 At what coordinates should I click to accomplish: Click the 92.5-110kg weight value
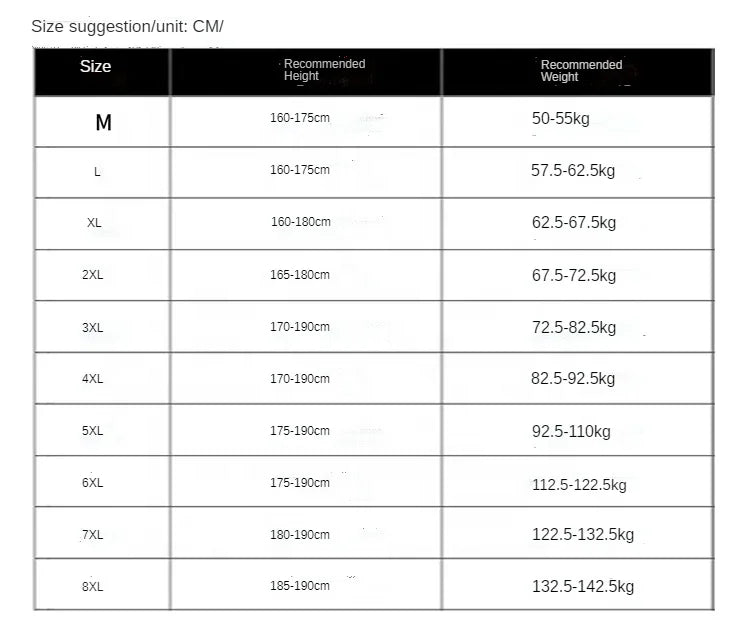coord(571,432)
